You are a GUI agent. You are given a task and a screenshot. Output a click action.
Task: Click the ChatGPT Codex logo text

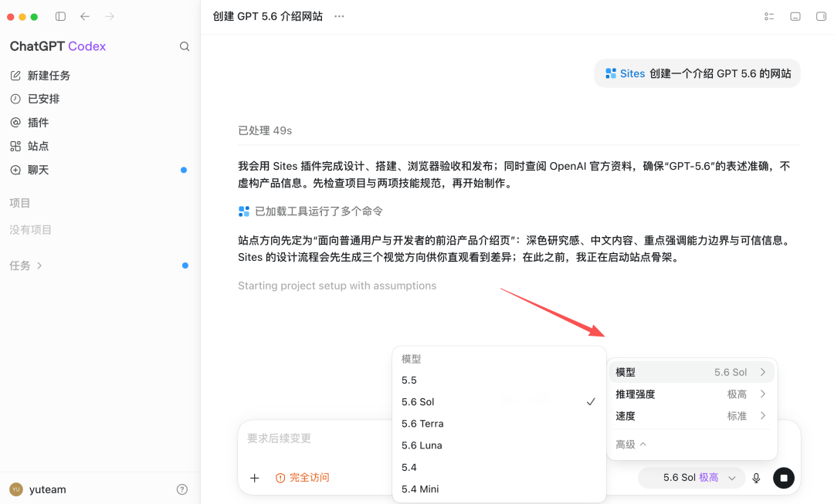[x=57, y=46]
